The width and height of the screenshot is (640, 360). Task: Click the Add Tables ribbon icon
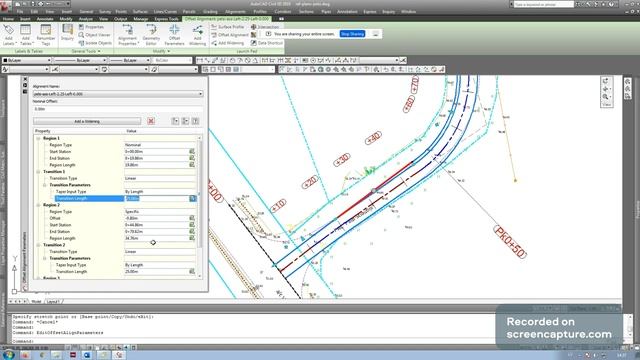(x=25, y=34)
